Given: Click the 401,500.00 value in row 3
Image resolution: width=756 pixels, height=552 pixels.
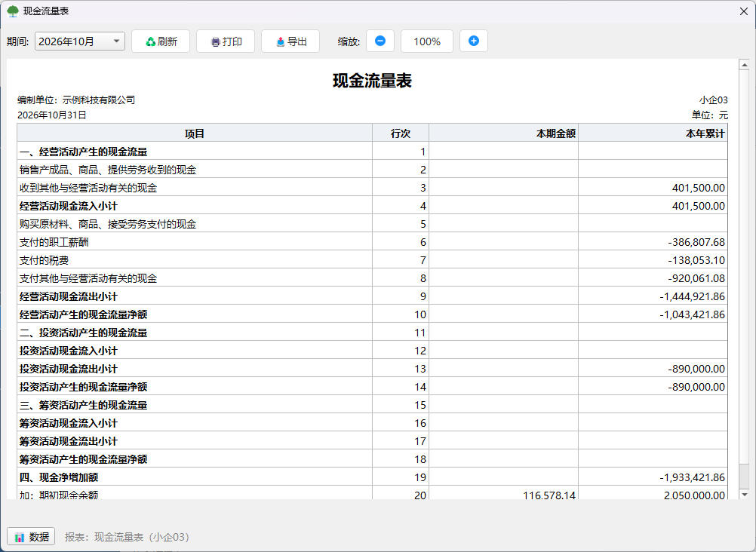Looking at the screenshot, I should tap(698, 188).
